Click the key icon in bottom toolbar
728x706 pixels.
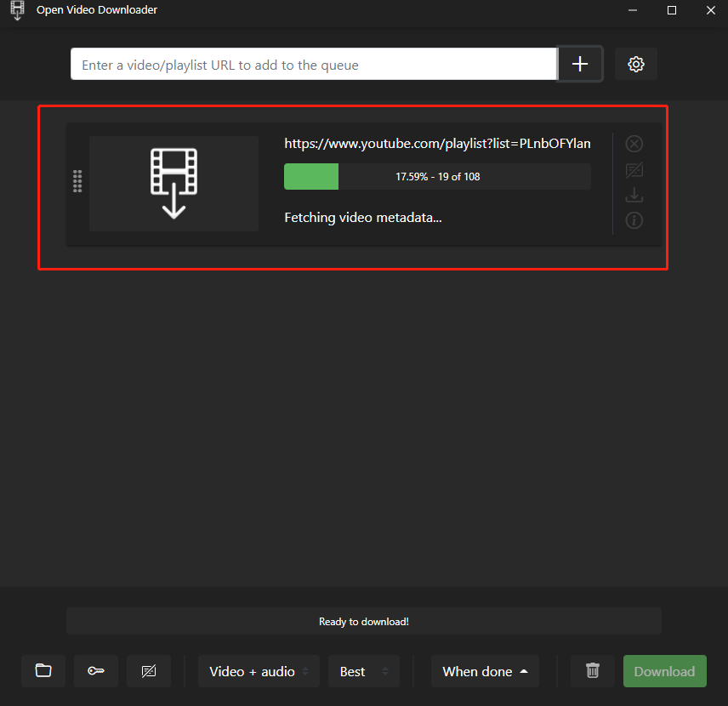click(96, 670)
